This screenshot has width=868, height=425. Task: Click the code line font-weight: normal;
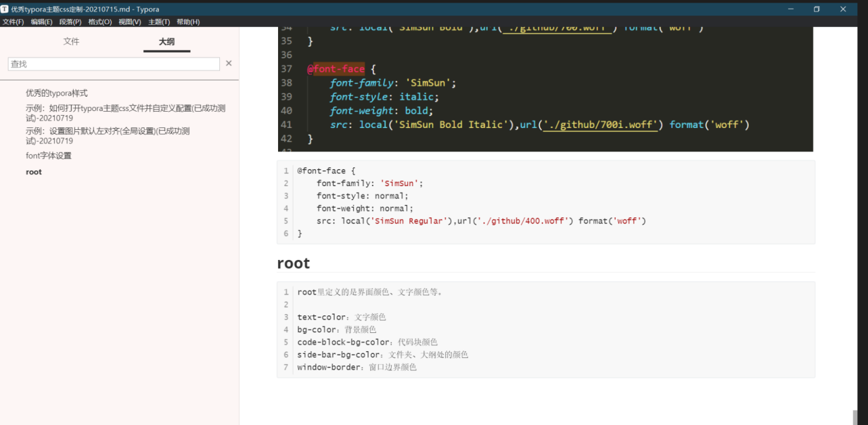(365, 208)
